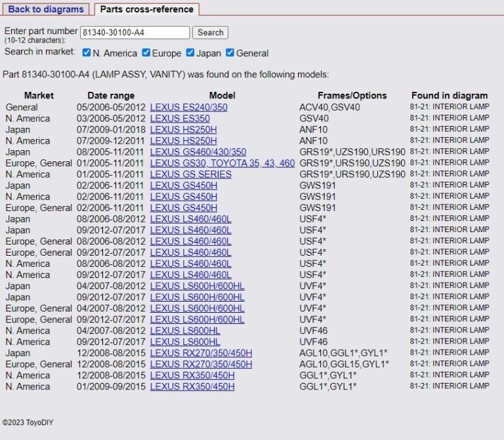The image size is (504, 440).
Task: Open N. America LEXUS LS600HL 09/2012 link
Action: 185,342
